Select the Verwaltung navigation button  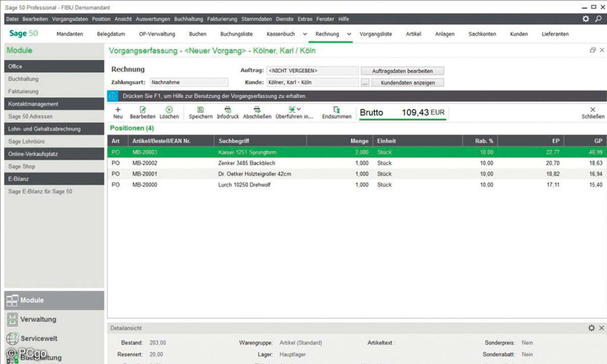pyautogui.click(x=54, y=320)
